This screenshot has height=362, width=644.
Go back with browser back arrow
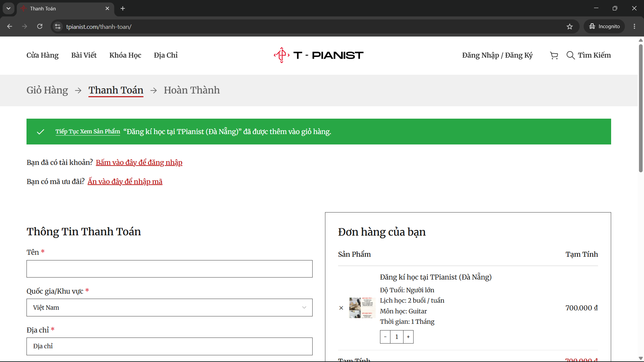[10, 26]
